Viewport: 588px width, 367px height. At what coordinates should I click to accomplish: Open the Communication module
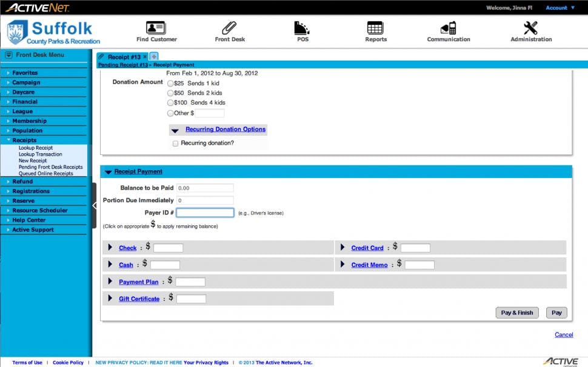448,30
